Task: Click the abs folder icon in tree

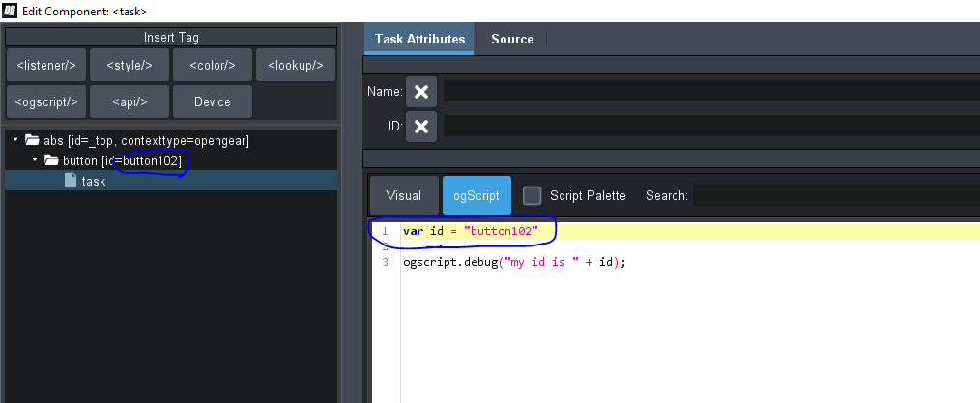Action: (32, 140)
